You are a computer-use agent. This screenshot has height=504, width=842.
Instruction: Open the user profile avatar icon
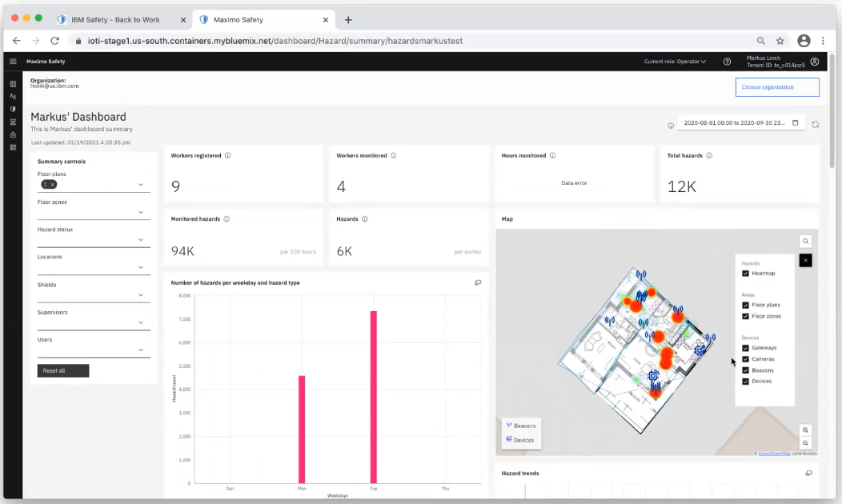815,62
